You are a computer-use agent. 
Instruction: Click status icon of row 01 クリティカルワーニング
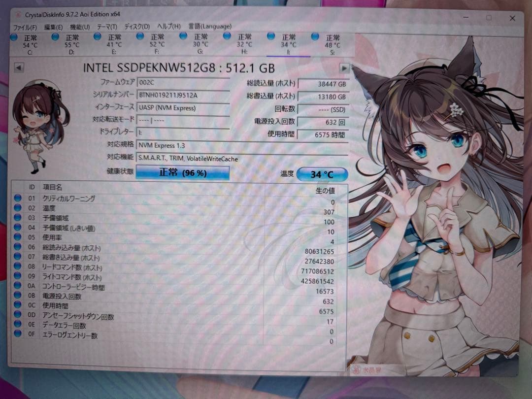pyautogui.click(x=18, y=198)
